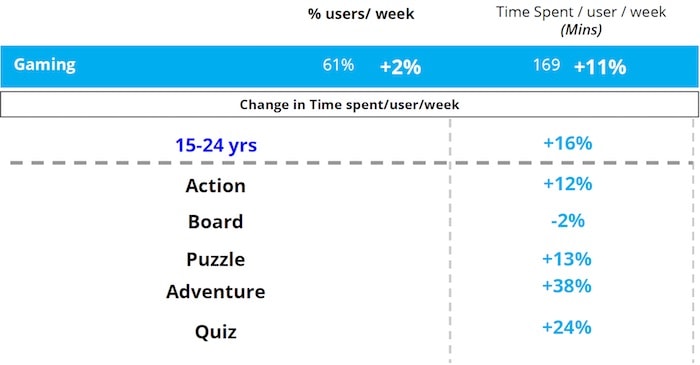Click the +13% Puzzle value
Screen dimensions: 700x365
(x=567, y=259)
